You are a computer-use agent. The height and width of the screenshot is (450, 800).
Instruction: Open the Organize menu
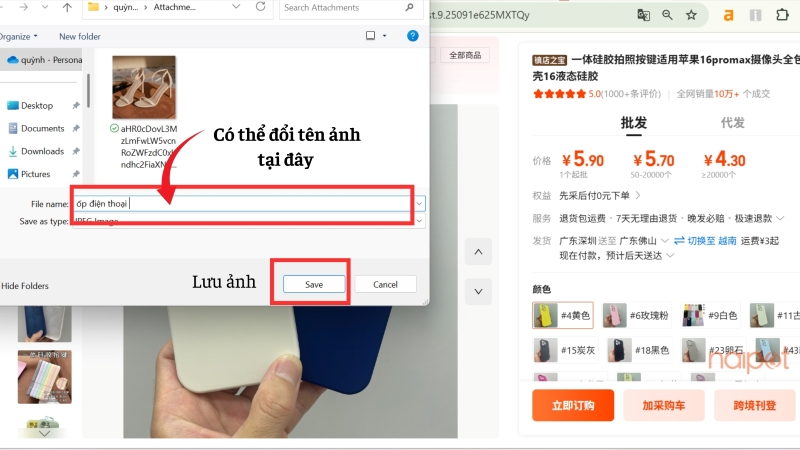tap(18, 36)
